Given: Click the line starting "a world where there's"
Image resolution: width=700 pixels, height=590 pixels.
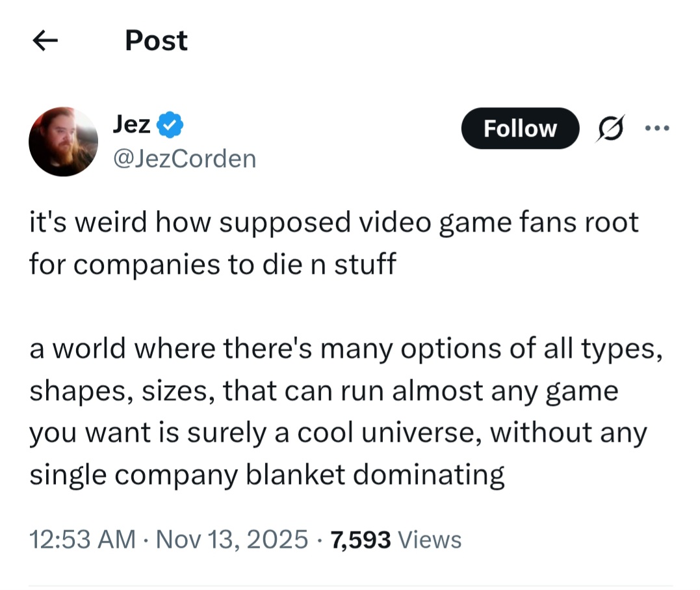Looking at the screenshot, I should (346, 349).
